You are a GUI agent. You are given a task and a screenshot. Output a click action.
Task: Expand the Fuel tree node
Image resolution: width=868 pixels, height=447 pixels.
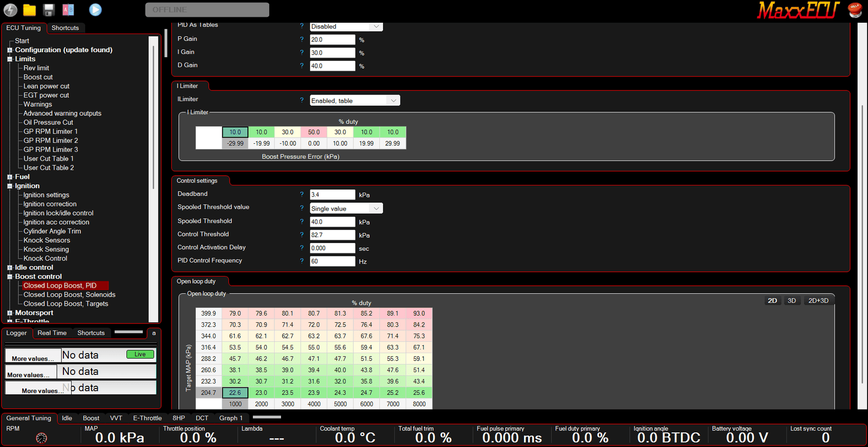(x=10, y=177)
